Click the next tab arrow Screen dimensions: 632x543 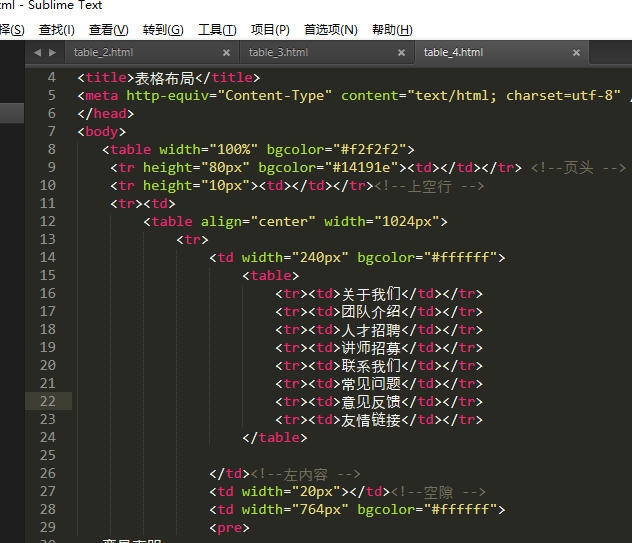pos(52,52)
